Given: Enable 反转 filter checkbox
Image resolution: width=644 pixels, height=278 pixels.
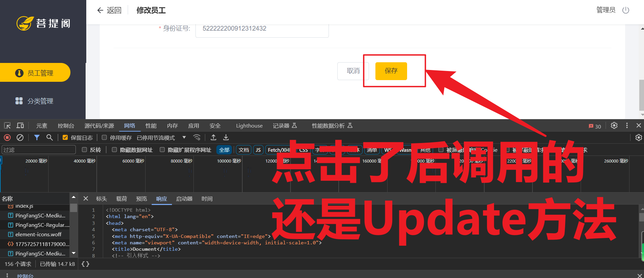Looking at the screenshot, I should tap(85, 149).
